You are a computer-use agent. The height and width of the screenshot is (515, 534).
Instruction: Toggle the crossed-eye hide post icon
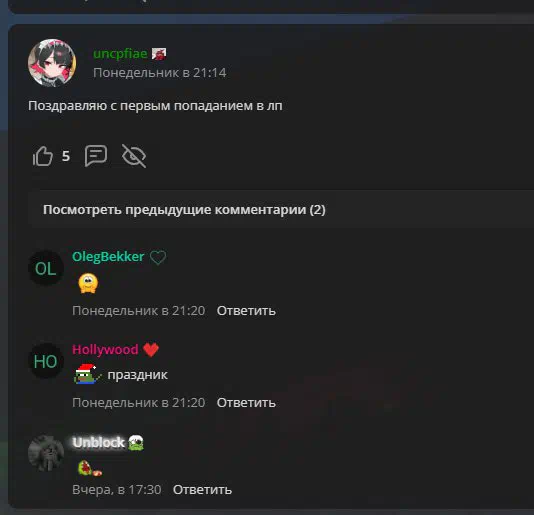[134, 156]
